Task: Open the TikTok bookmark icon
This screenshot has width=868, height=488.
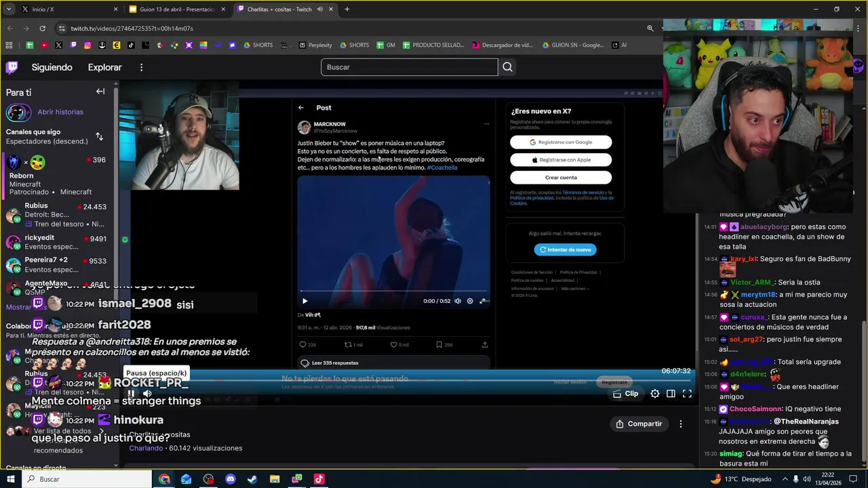Action: 131,45
